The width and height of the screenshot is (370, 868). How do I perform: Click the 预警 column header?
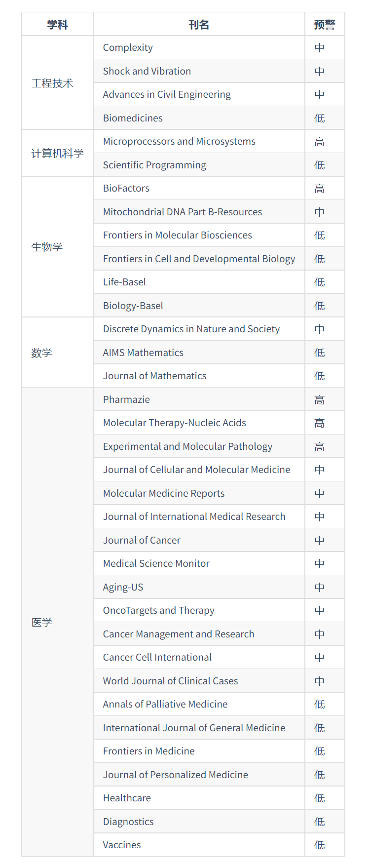point(324,25)
